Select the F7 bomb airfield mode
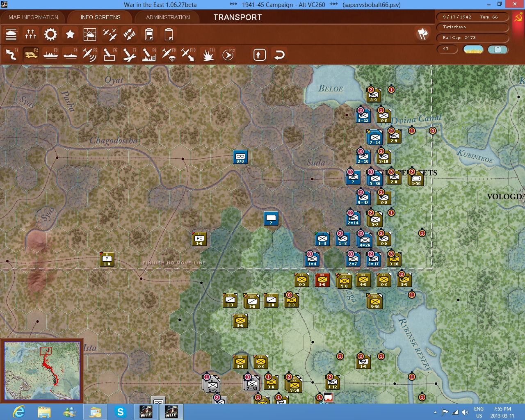 [x=129, y=55]
